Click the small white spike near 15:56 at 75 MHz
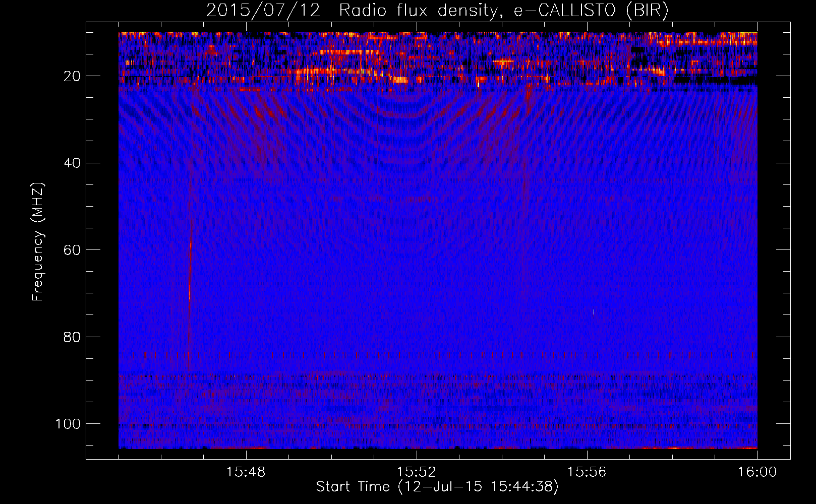This screenshot has height=504, width=816. 594,312
